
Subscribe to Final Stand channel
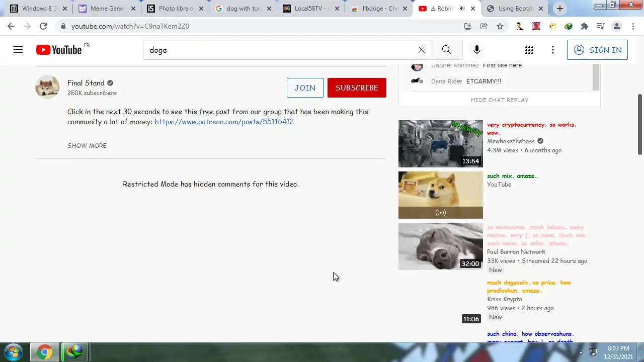click(x=357, y=87)
